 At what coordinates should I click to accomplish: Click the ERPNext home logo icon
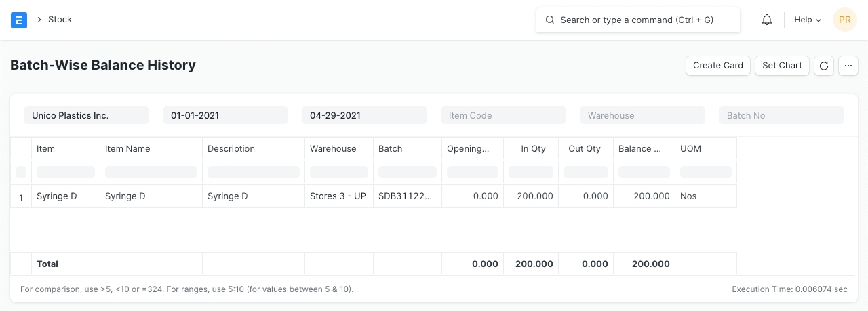[x=19, y=20]
